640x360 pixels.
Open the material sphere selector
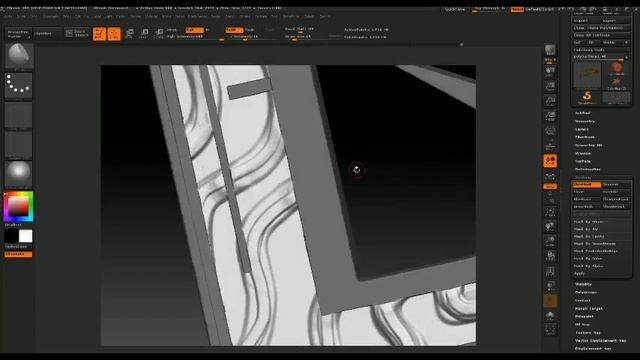pos(18,174)
